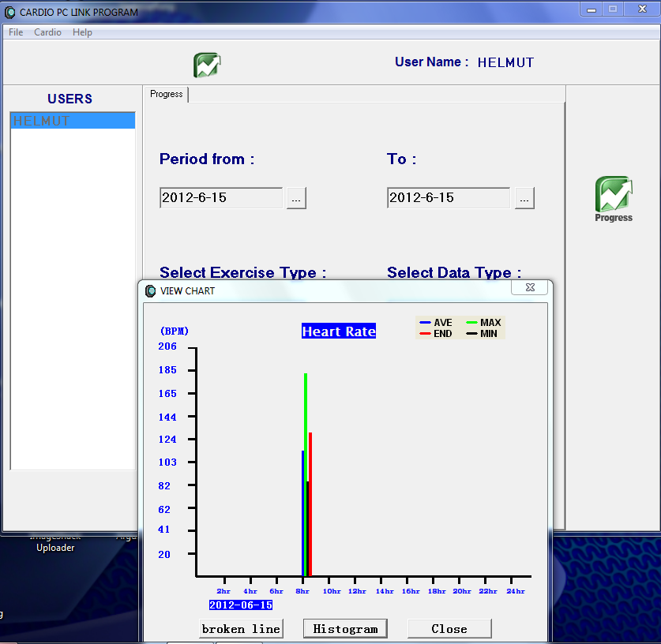
Task: Click the Period from date field
Action: (x=220, y=198)
